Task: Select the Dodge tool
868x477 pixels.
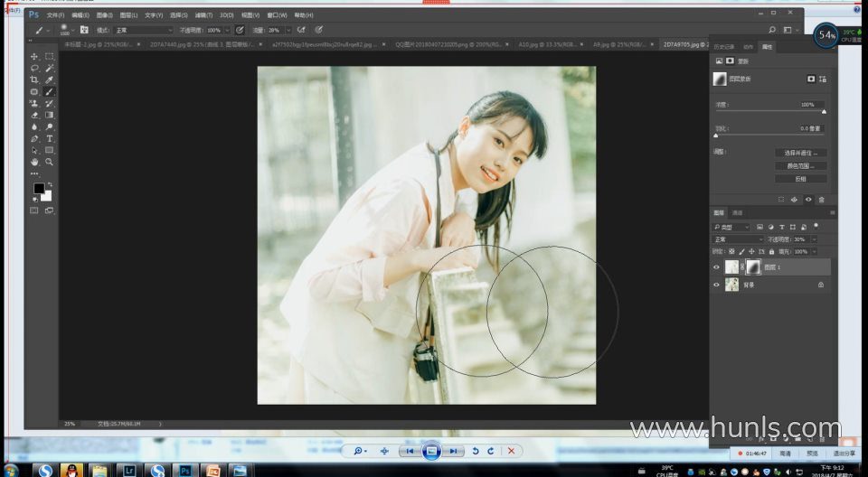Action: pyautogui.click(x=49, y=126)
